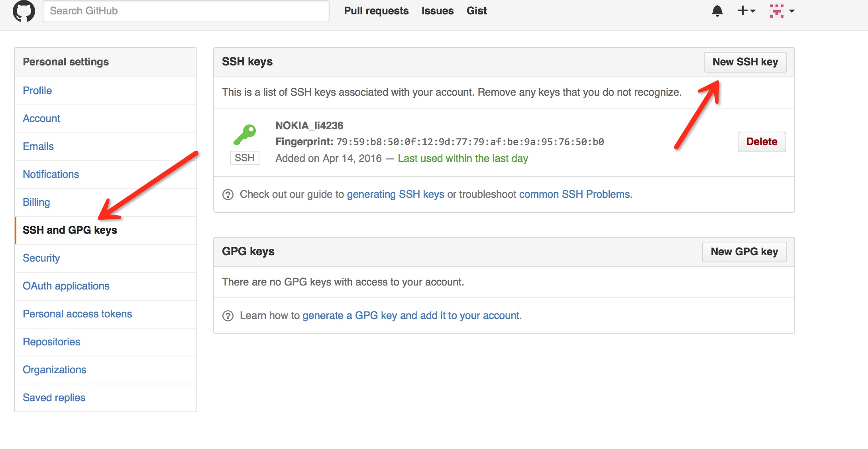The height and width of the screenshot is (449, 868).
Task: Focus the Search GitHub field
Action: tap(186, 11)
